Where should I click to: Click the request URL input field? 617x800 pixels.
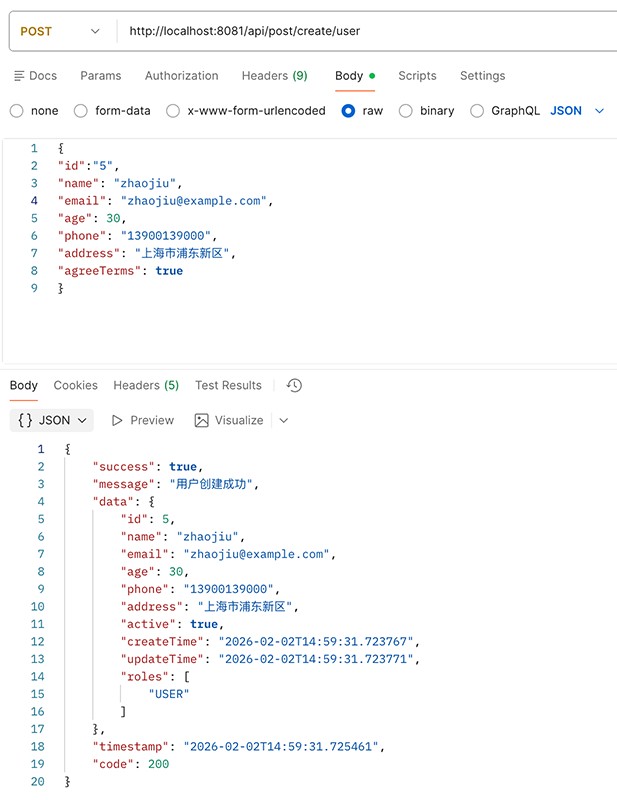click(x=360, y=31)
